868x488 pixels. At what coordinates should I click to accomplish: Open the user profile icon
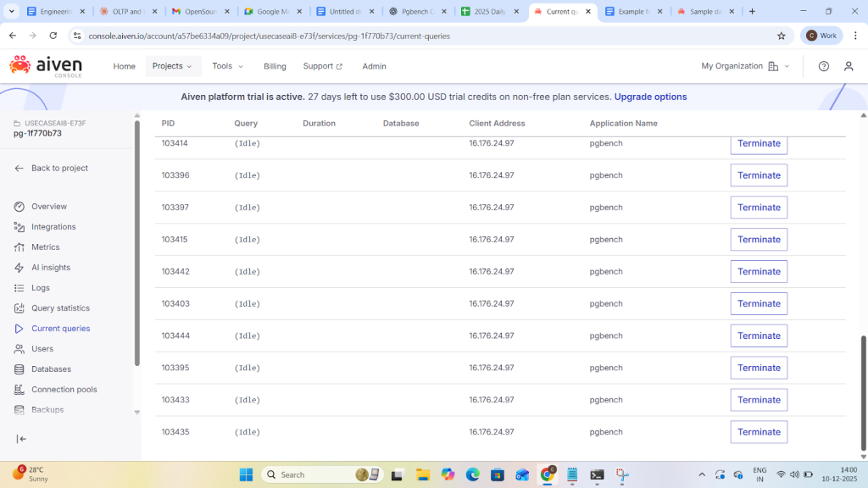coord(849,66)
